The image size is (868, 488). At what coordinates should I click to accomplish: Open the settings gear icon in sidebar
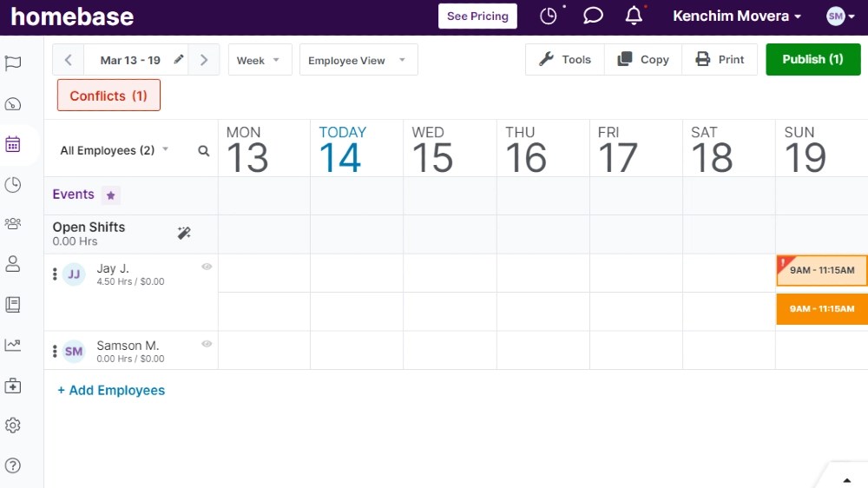13,425
